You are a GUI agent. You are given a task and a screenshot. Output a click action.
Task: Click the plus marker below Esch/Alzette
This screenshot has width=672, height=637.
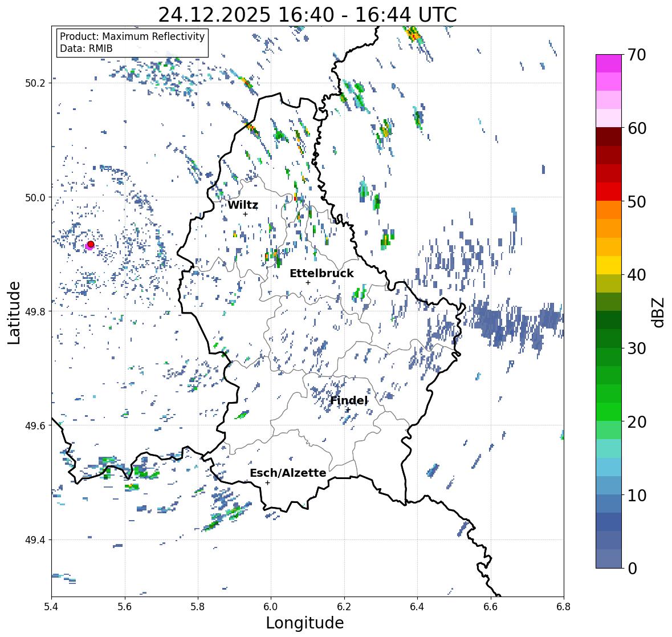(267, 482)
